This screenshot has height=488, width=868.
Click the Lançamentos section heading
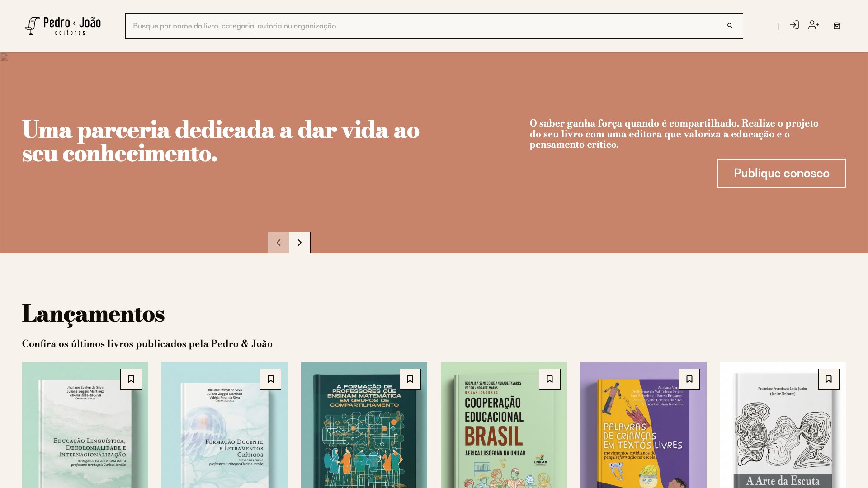tap(93, 314)
